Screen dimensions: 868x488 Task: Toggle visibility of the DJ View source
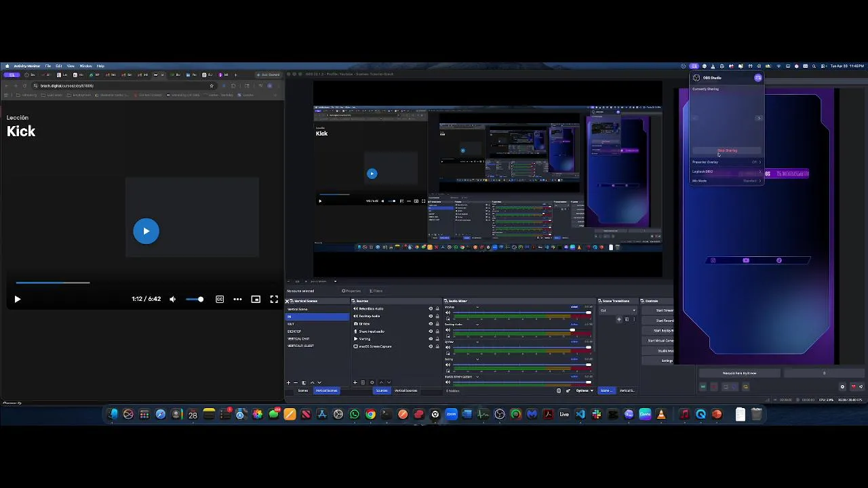[431, 323]
